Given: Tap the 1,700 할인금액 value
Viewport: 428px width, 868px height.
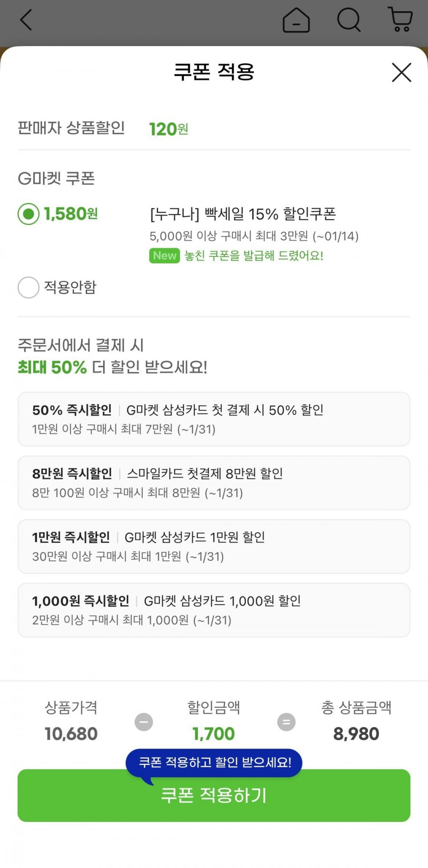Looking at the screenshot, I should tap(214, 734).
